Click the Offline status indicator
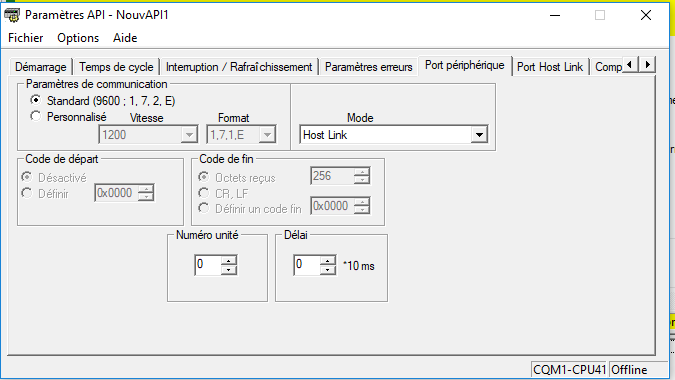 [629, 370]
